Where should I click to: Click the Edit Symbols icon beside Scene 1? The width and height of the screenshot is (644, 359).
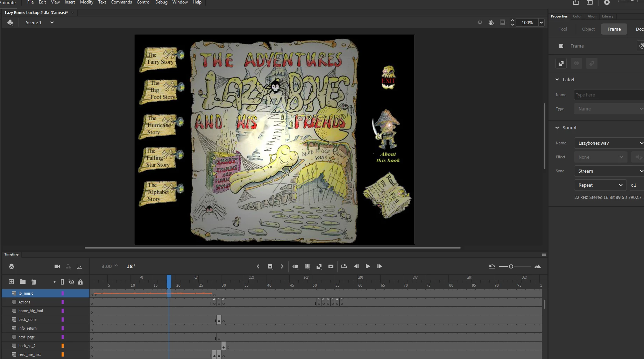point(10,22)
